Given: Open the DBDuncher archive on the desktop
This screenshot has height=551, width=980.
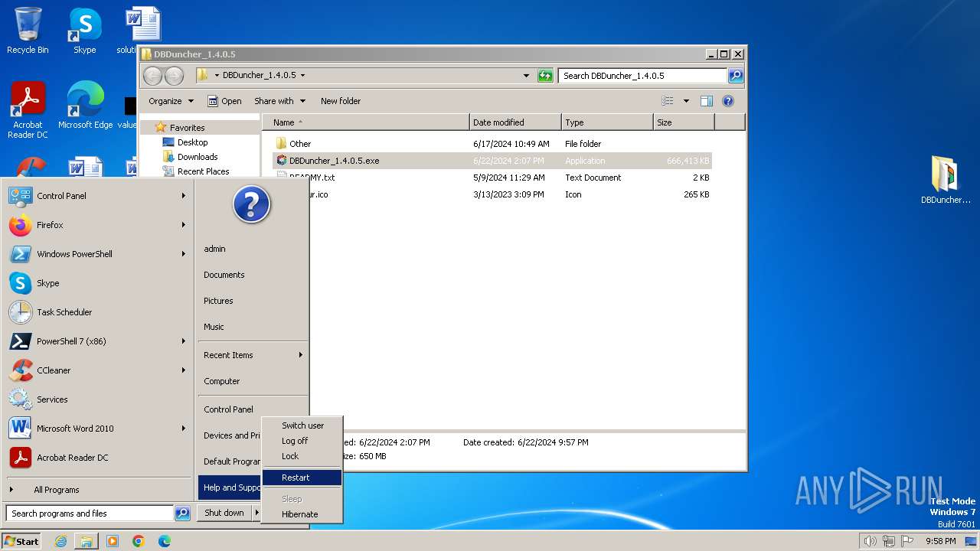Looking at the screenshot, I should (x=946, y=180).
